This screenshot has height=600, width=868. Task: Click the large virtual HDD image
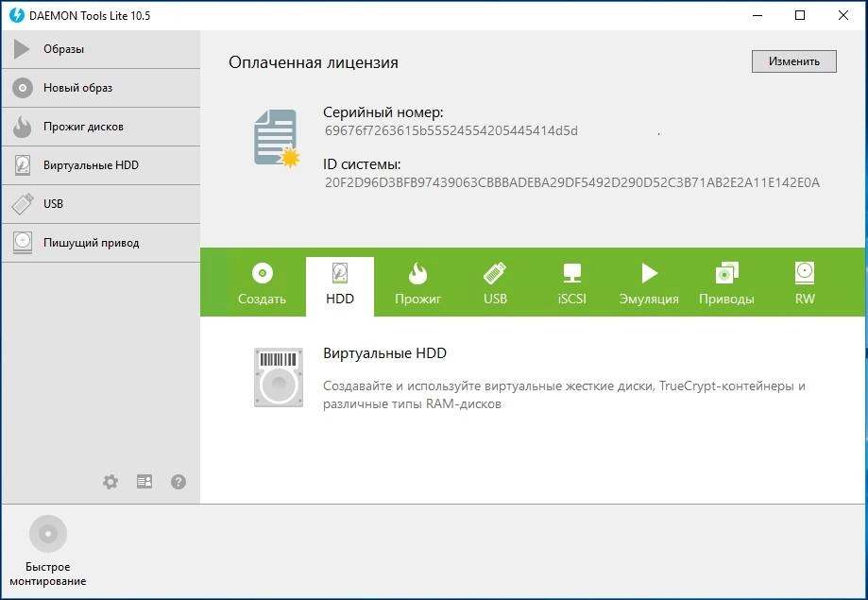pos(279,378)
